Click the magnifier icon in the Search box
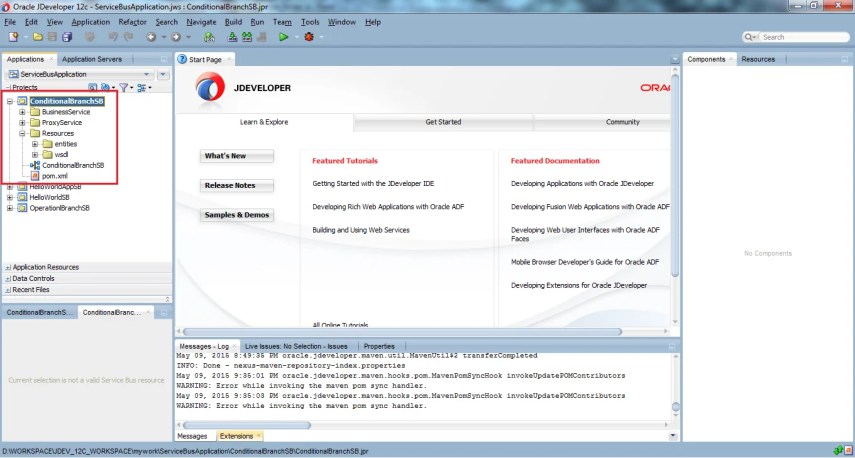 pos(749,37)
